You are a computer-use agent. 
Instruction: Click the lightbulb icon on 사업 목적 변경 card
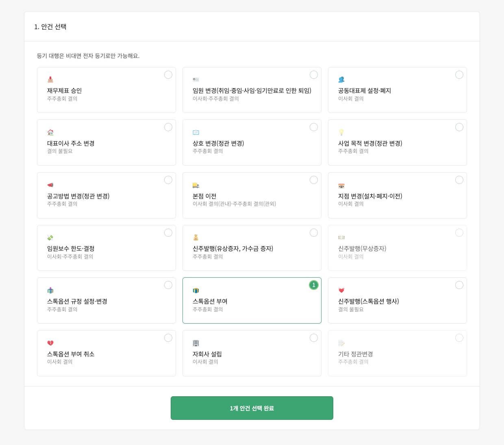pyautogui.click(x=341, y=132)
